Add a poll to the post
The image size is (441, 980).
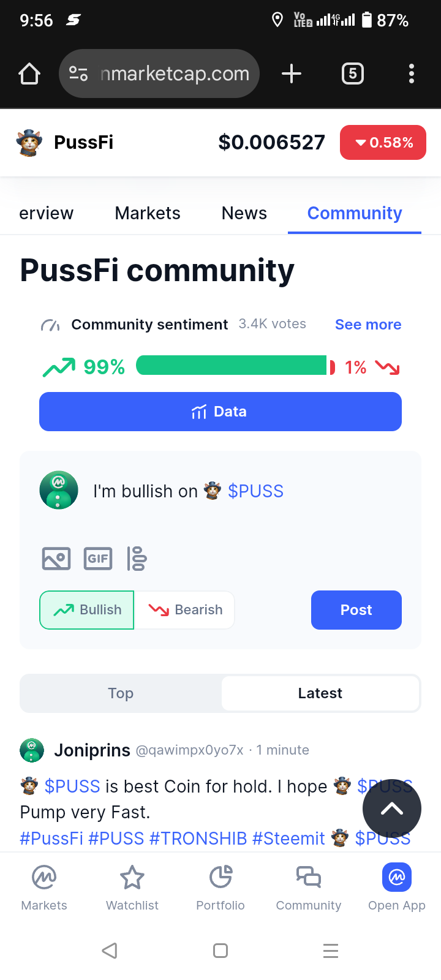point(137,559)
